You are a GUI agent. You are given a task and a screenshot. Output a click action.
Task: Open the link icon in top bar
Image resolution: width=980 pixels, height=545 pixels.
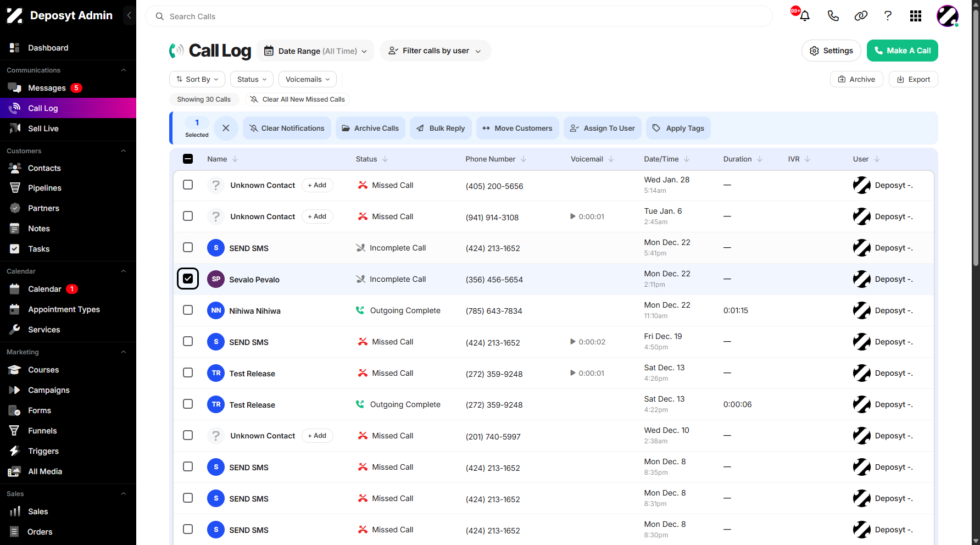coord(861,16)
